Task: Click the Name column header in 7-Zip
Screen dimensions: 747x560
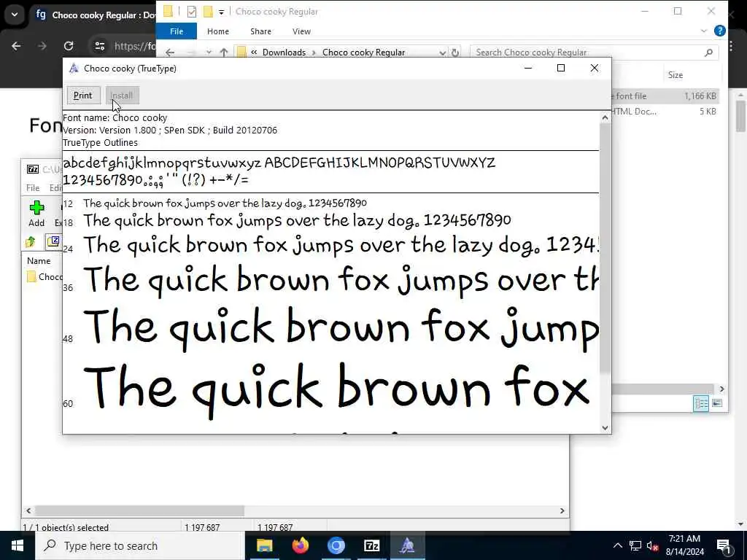Action: [x=39, y=261]
